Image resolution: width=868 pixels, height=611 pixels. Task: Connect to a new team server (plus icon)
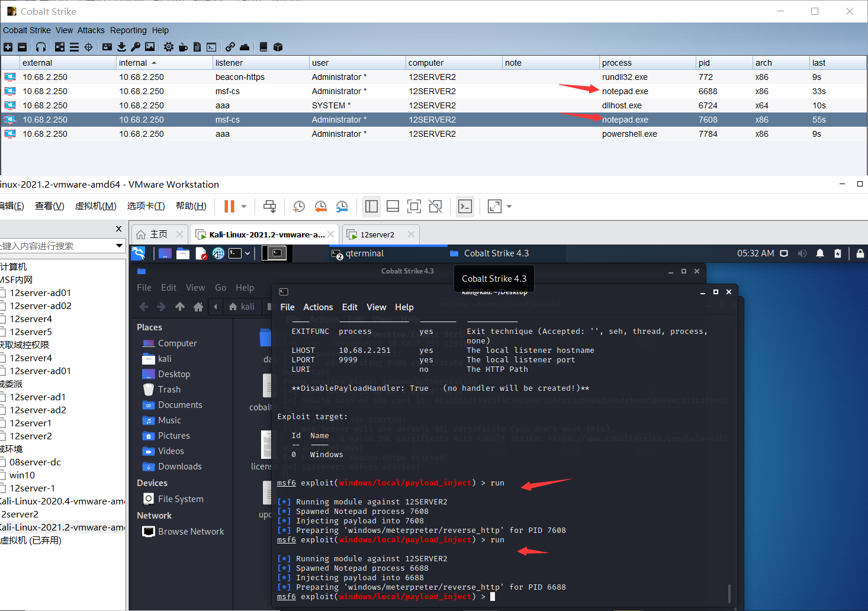tap(8, 47)
